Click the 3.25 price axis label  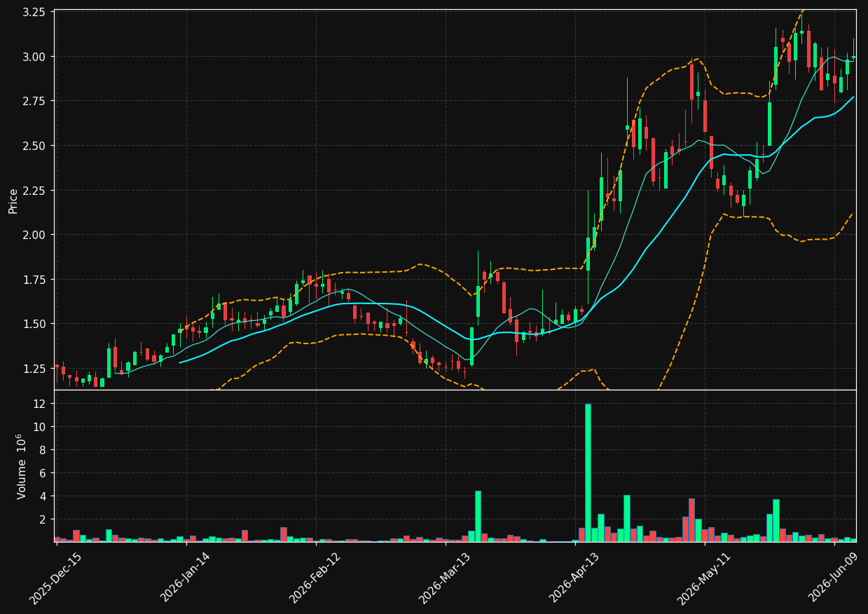pyautogui.click(x=34, y=13)
